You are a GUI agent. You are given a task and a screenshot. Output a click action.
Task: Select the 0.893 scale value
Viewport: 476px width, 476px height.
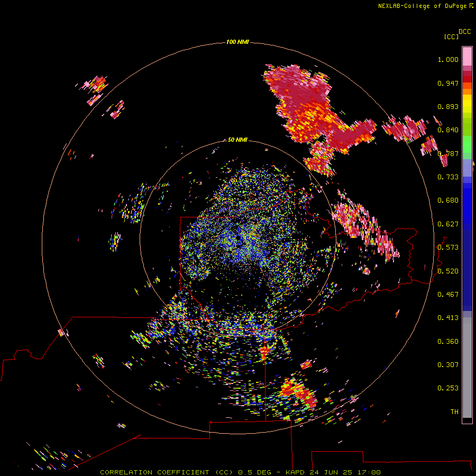[448, 106]
